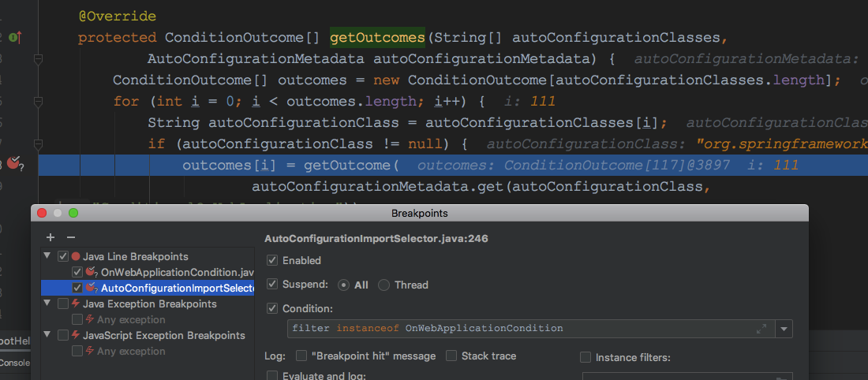Collapse the JavaScript Exception Breakpoints tree group
The height and width of the screenshot is (380, 868).
(x=47, y=335)
